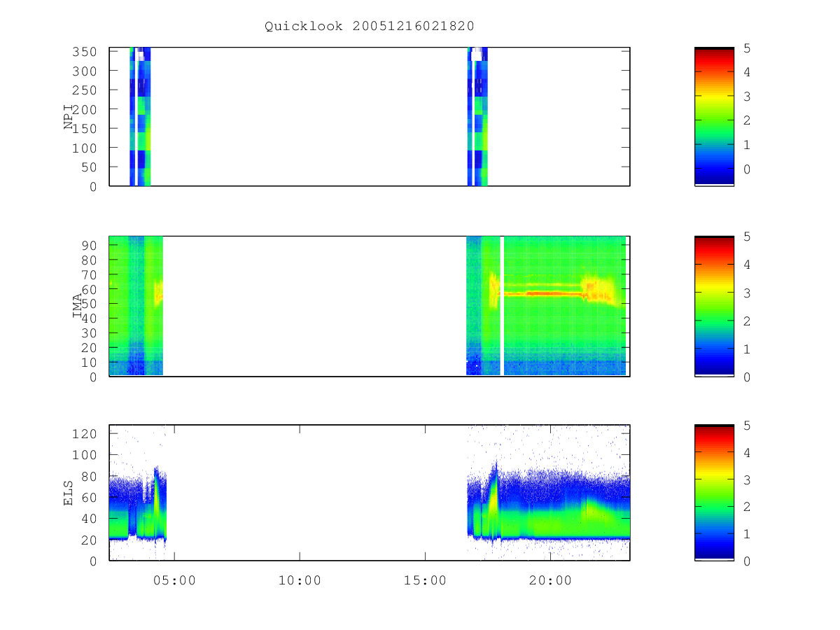This screenshot has width=840, height=630.
Task: Click the ELS panel color bar
Action: coord(714,492)
